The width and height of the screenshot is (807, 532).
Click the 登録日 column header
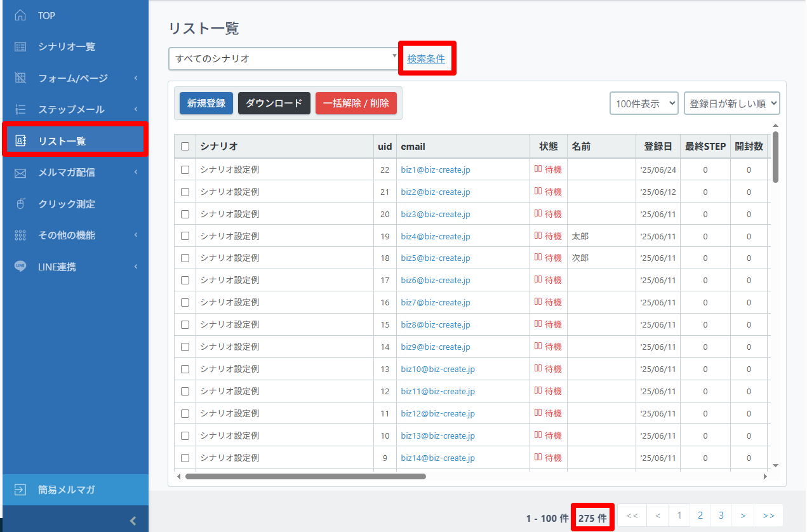(658, 146)
